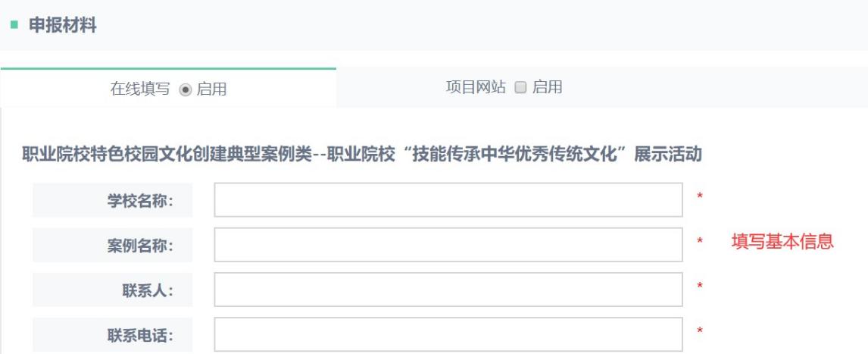The image size is (868, 354).
Task: Click the red asterisk after 联系人 field
Action: [700, 287]
